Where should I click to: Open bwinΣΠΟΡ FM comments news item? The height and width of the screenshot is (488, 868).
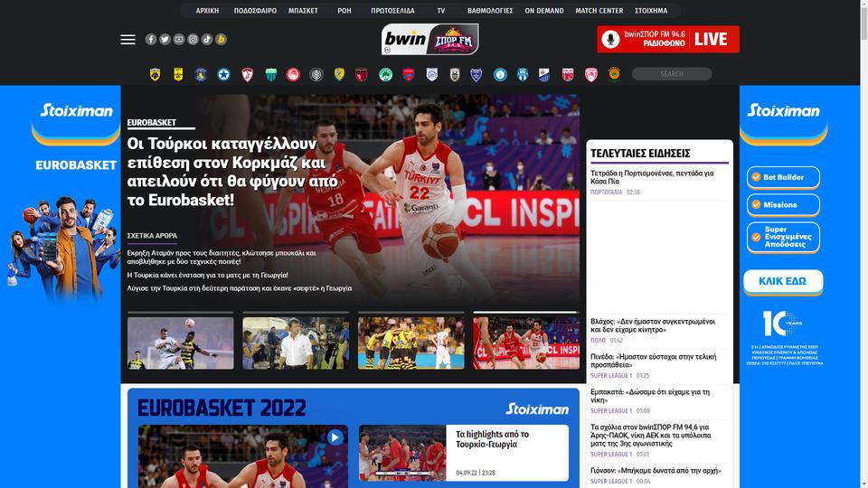[x=651, y=436]
